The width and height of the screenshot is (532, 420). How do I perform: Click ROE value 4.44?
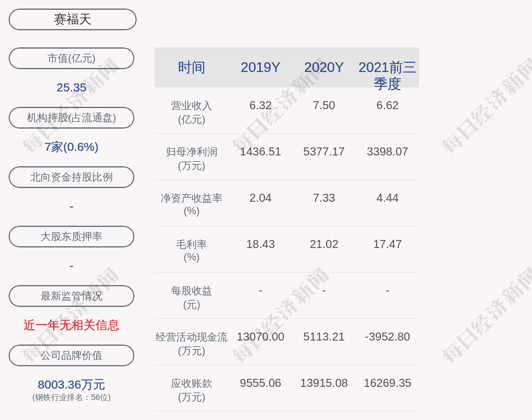pos(387,198)
